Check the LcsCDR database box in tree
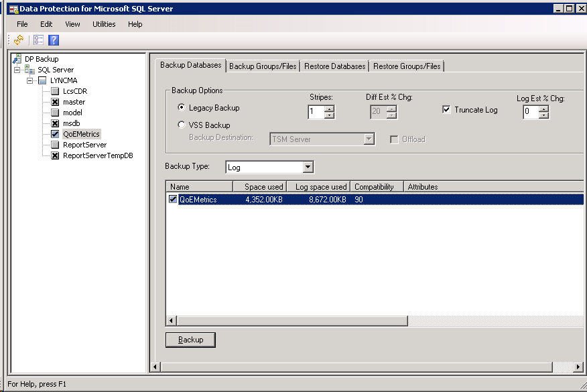Viewport: 587px width, 392px height. tap(56, 91)
